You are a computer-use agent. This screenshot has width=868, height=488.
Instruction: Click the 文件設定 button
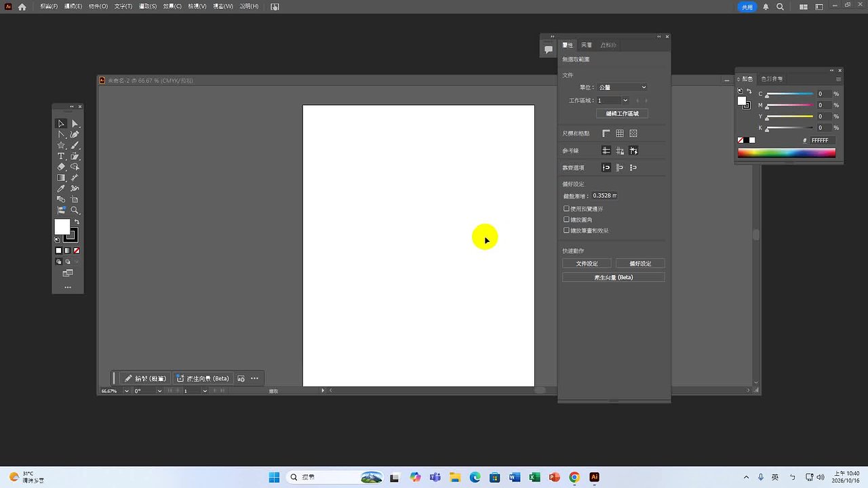pyautogui.click(x=587, y=264)
